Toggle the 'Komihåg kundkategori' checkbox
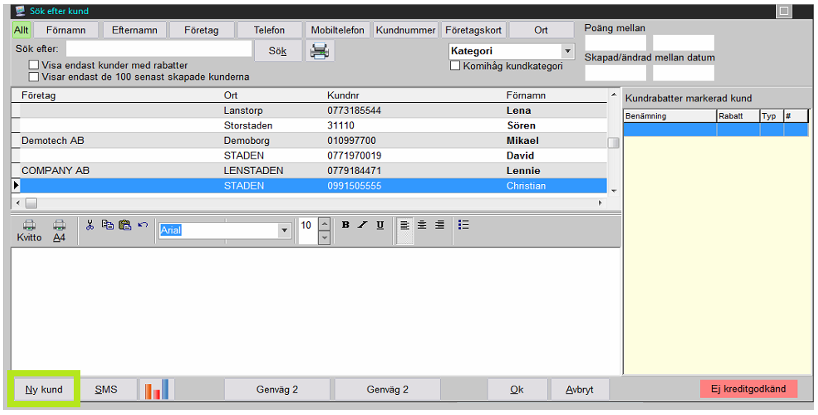Viewport: 818px width, 415px height. [x=456, y=66]
